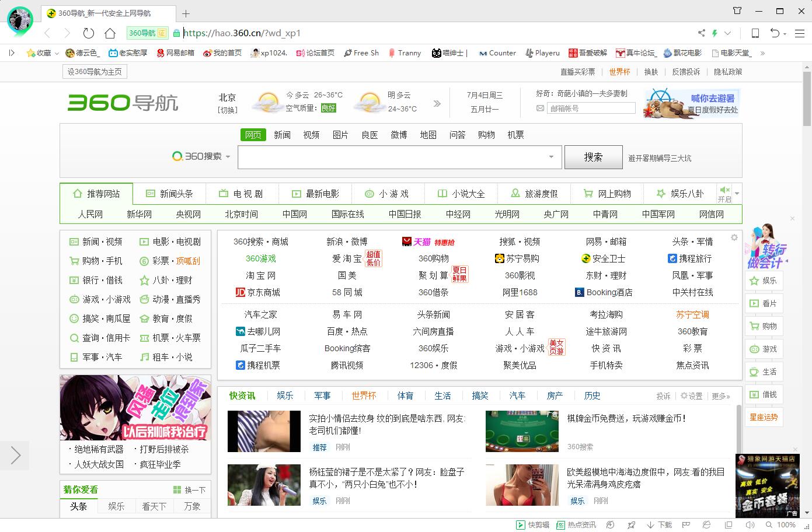Screen dimensions: 812x532
Task: Toggle the sound 开启 speaker icon
Action: tap(724, 190)
